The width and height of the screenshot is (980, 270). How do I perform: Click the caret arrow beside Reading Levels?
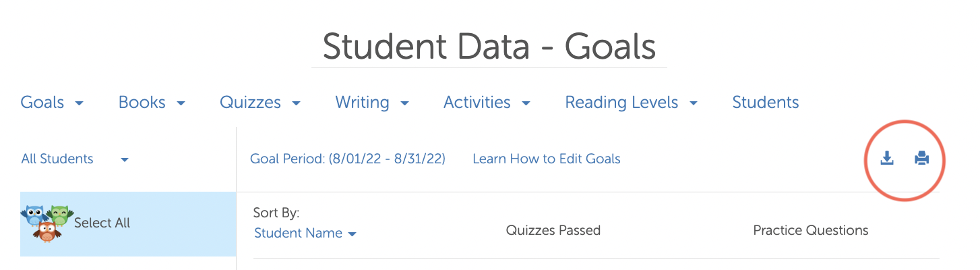(694, 104)
